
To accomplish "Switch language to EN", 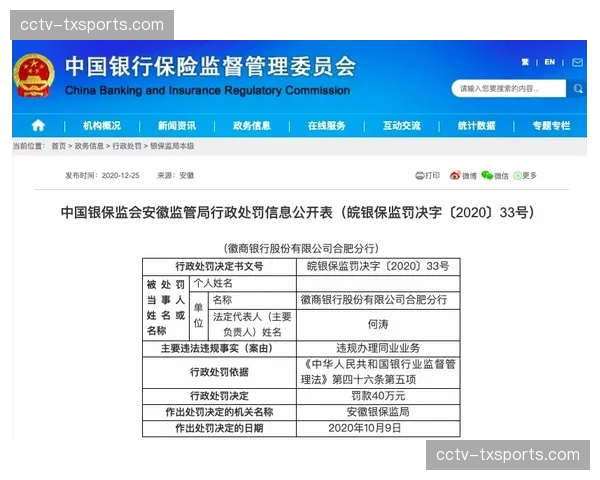I will [549, 62].
